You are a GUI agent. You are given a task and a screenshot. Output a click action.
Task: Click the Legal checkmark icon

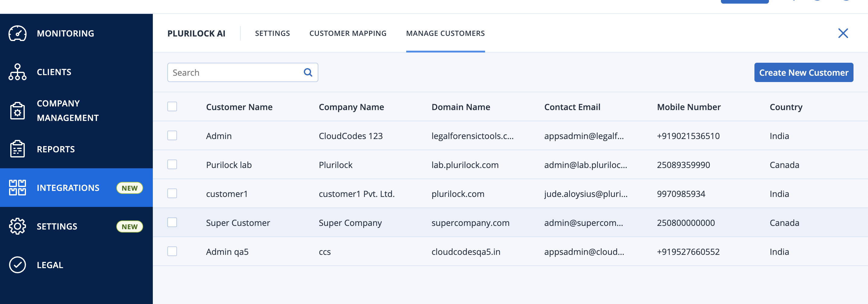(18, 264)
